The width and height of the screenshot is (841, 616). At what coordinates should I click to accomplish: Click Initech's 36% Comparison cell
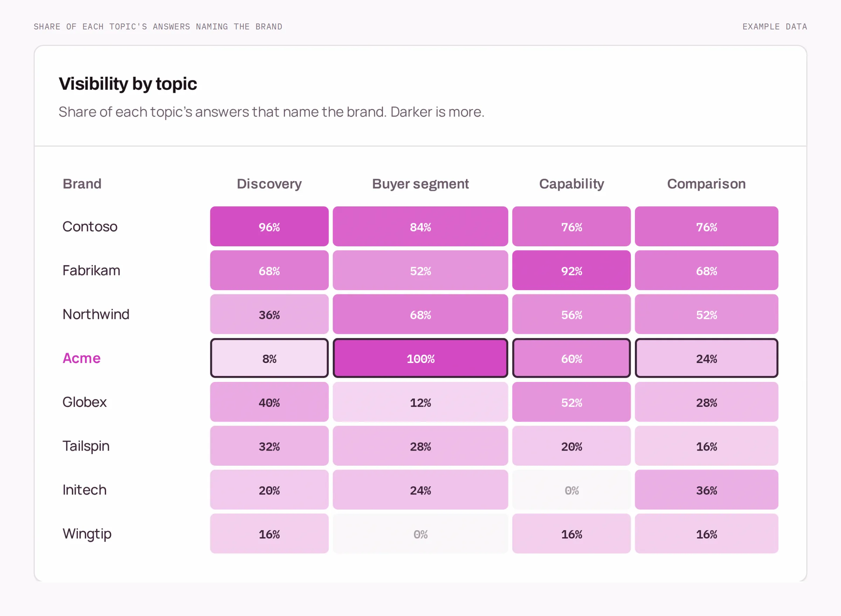[x=706, y=490]
